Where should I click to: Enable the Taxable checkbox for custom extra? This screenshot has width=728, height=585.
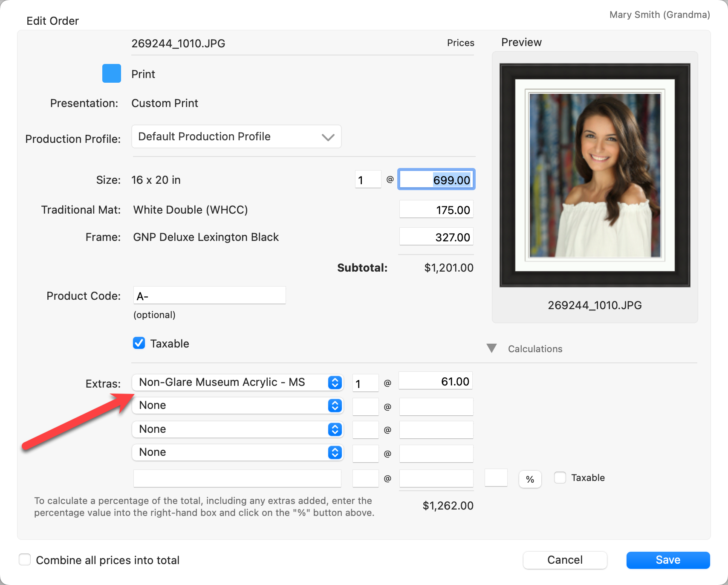coord(560,478)
